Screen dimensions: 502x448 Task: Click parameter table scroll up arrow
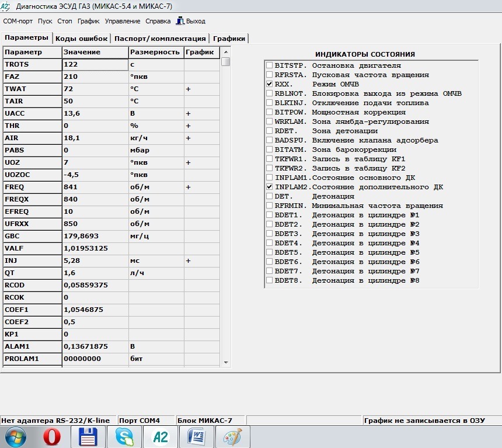(x=226, y=51)
